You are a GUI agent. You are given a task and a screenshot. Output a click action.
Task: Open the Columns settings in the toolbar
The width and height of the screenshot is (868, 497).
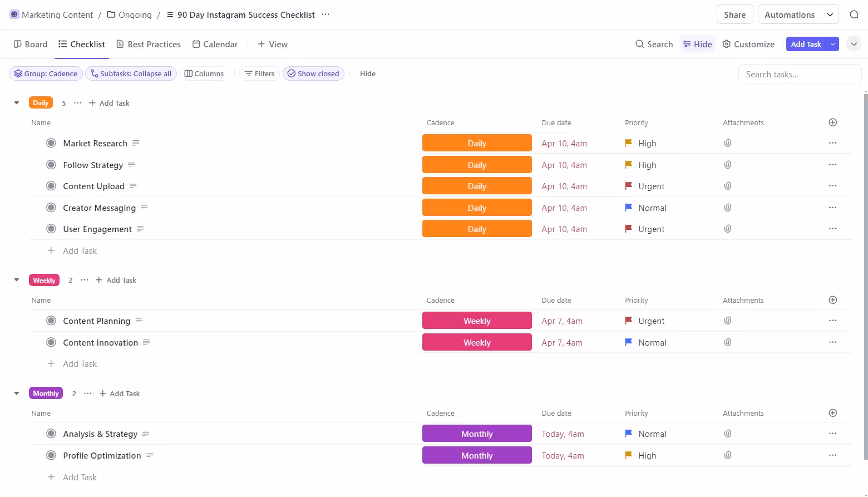(204, 73)
